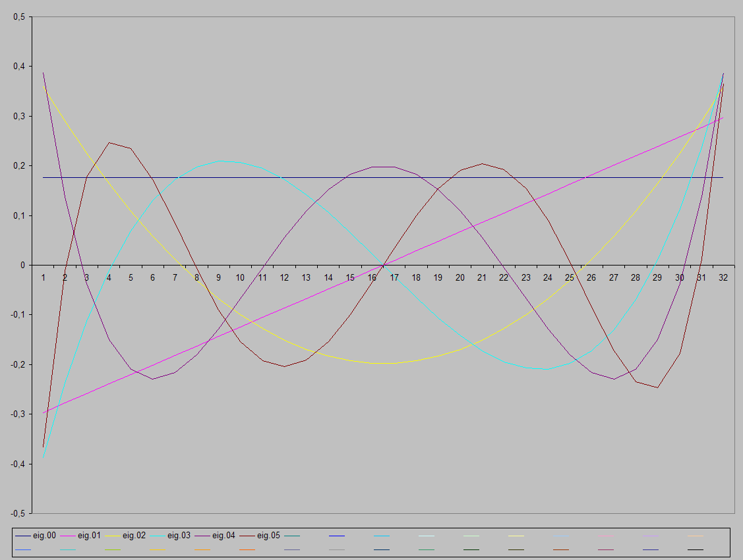Select the dark red eig.05 curve at its first peak
The height and width of the screenshot is (560, 743).
tap(109, 142)
